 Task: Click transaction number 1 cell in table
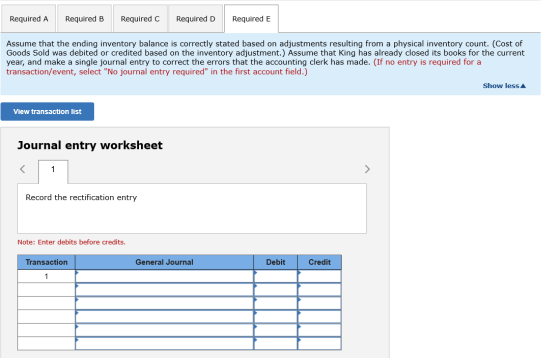(46, 276)
